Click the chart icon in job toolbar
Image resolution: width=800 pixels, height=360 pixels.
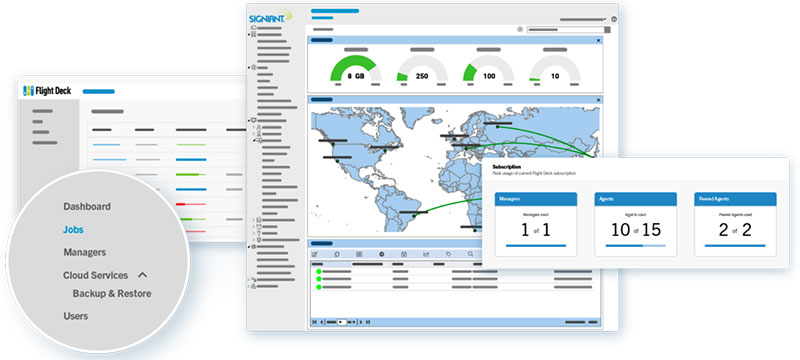(x=426, y=254)
